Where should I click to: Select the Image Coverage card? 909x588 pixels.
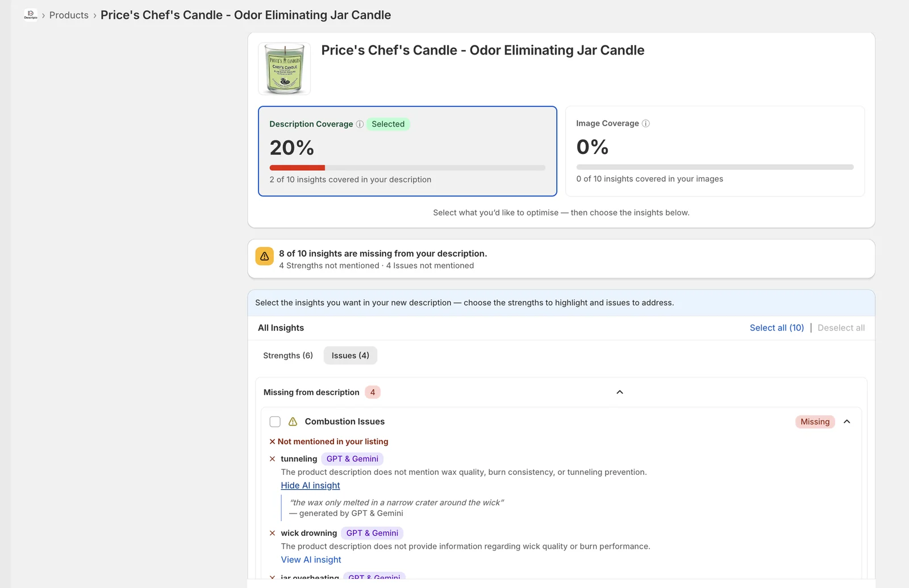pos(715,151)
